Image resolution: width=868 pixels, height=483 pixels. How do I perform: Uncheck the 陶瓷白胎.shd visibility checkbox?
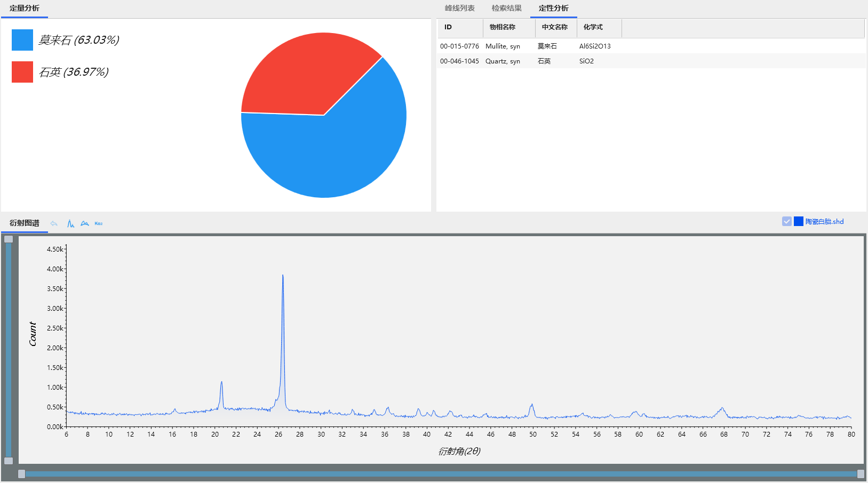click(787, 221)
